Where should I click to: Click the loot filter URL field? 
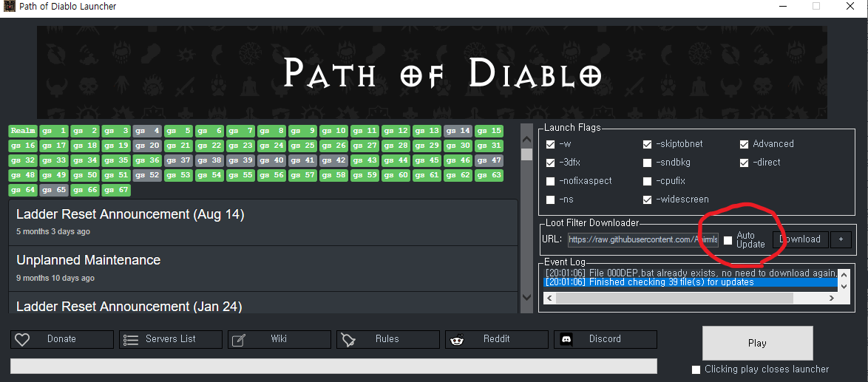tap(642, 239)
